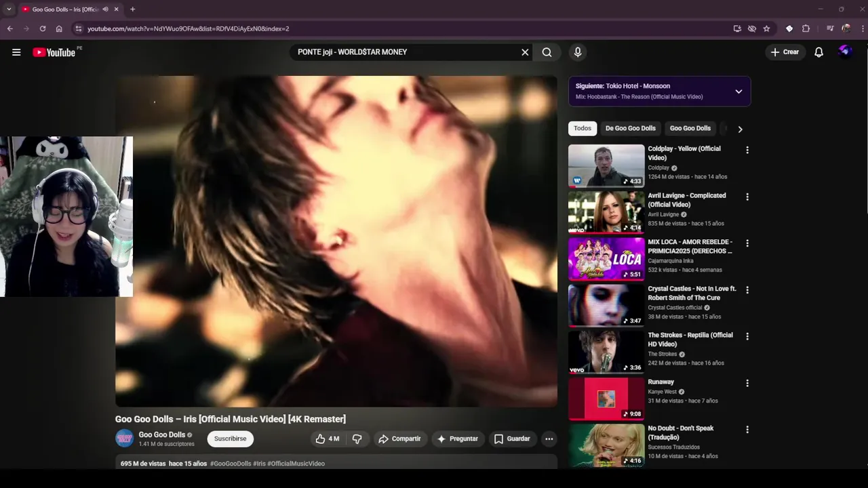
Task: Open Coldplay Yellow video thumbnail
Action: (x=606, y=165)
